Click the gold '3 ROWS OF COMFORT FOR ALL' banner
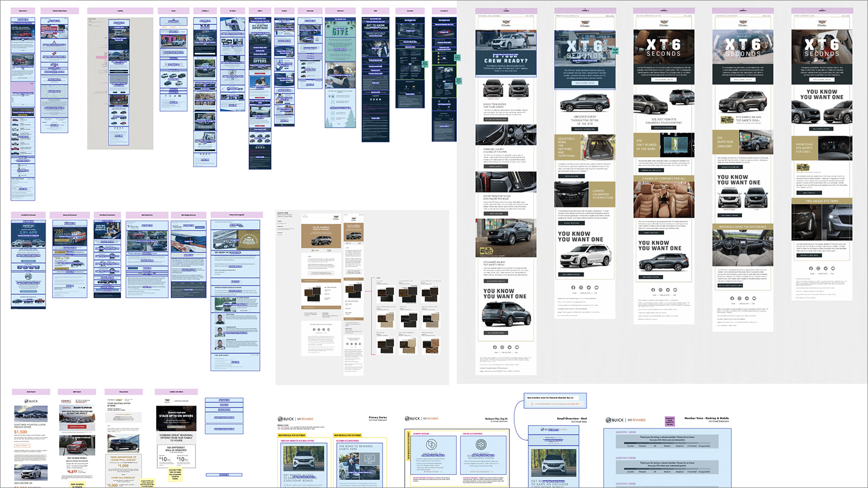Screen dimensions: 868x488 pyautogui.click(x=663, y=178)
